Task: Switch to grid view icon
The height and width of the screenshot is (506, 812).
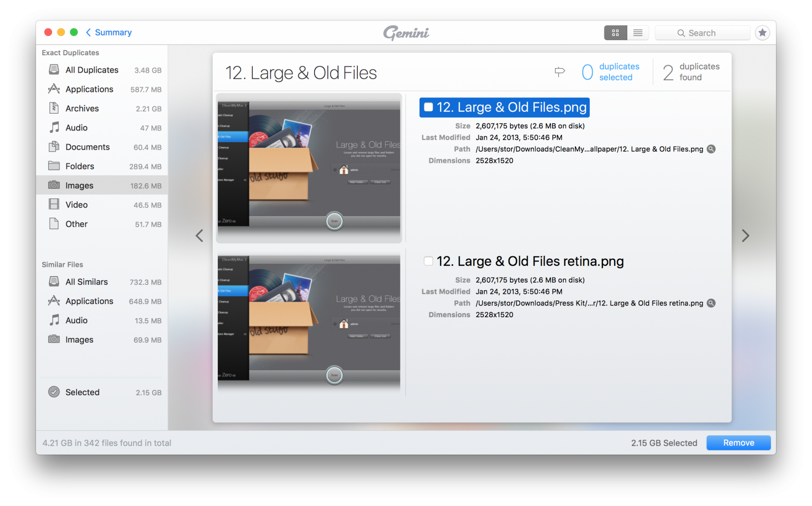Action: (616, 33)
